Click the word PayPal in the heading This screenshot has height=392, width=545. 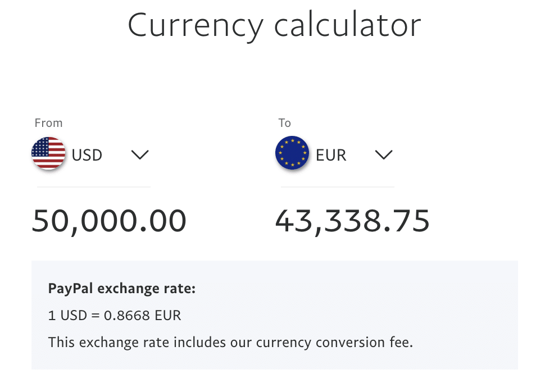tap(71, 289)
